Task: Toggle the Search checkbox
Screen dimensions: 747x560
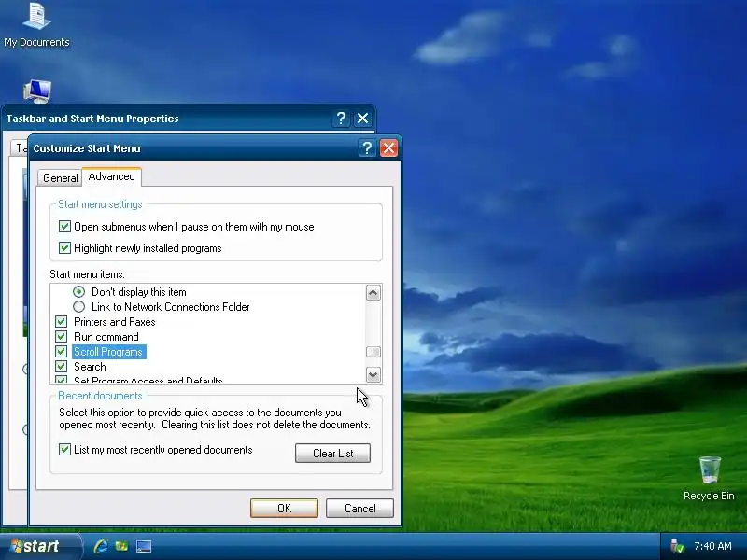Action: coord(61,366)
